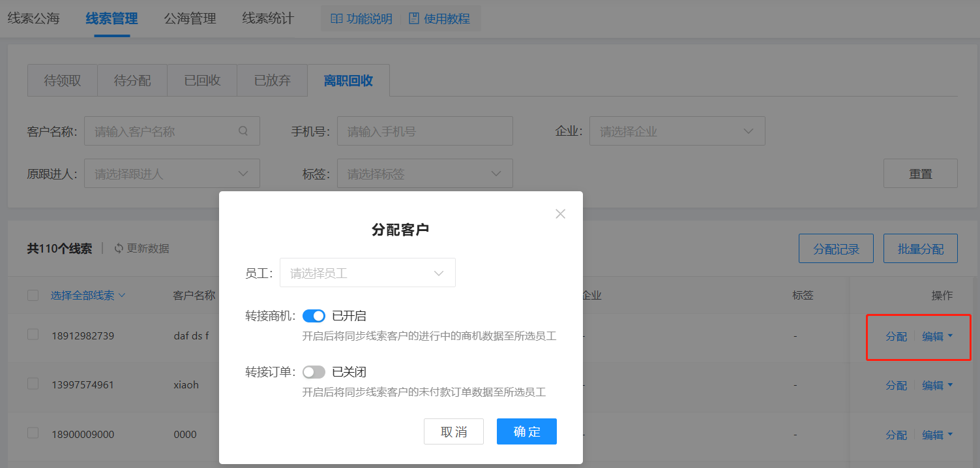Click the 取消 button

[454, 431]
